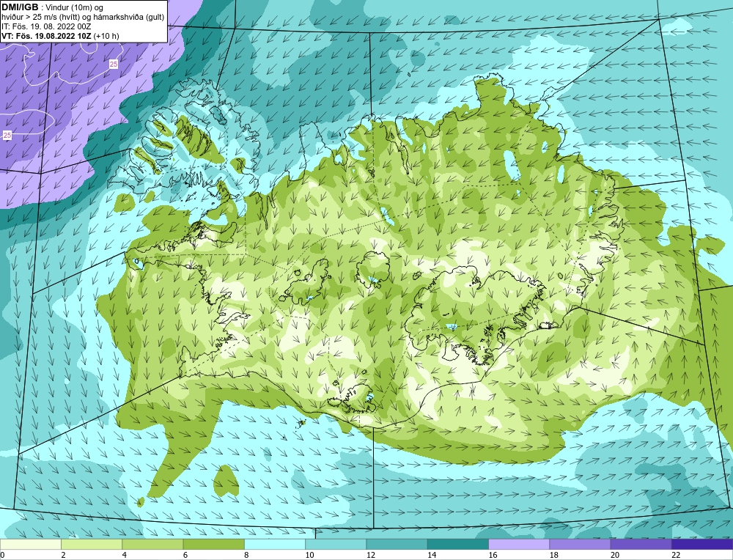Click the light green 2–4 legend swatch

(92, 544)
